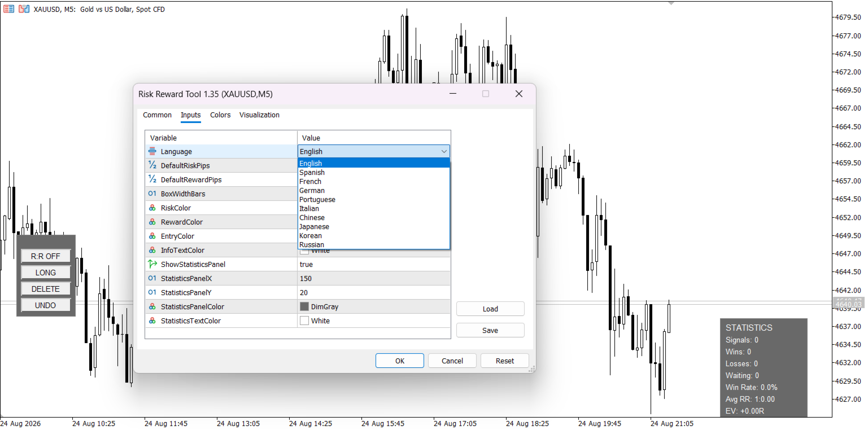868x430 pixels.
Task: Click the "Avg RR: 1:0.00" statistics line
Action: coord(751,400)
